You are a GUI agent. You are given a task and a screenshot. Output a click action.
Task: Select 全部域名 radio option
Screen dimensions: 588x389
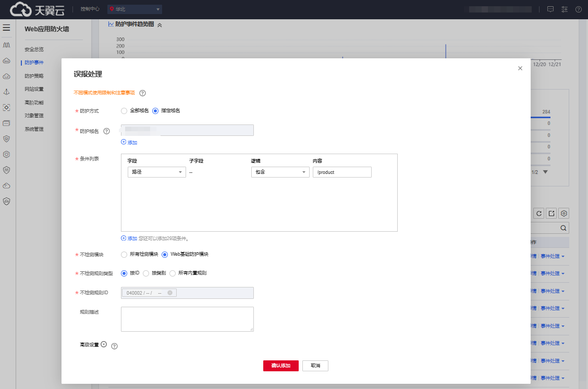(124, 110)
